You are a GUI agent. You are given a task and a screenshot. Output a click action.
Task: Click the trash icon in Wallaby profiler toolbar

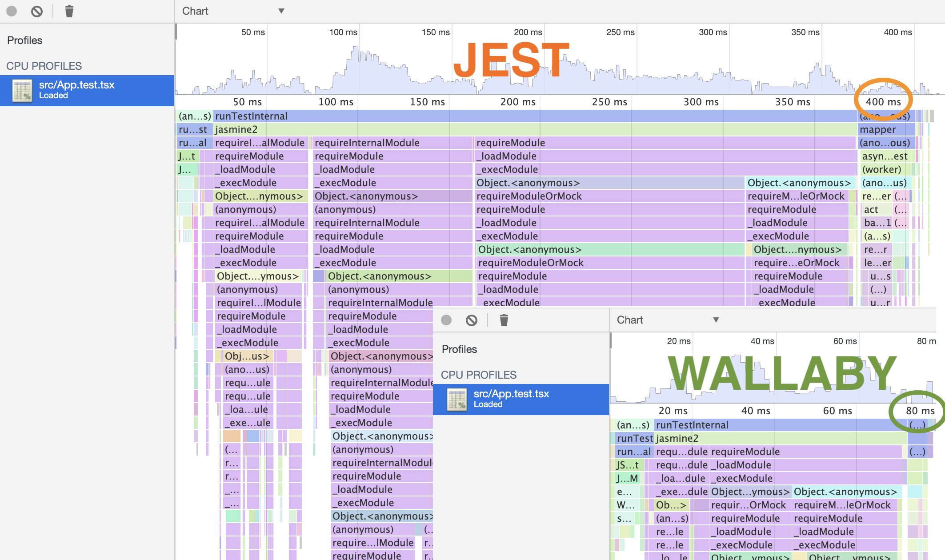(504, 320)
